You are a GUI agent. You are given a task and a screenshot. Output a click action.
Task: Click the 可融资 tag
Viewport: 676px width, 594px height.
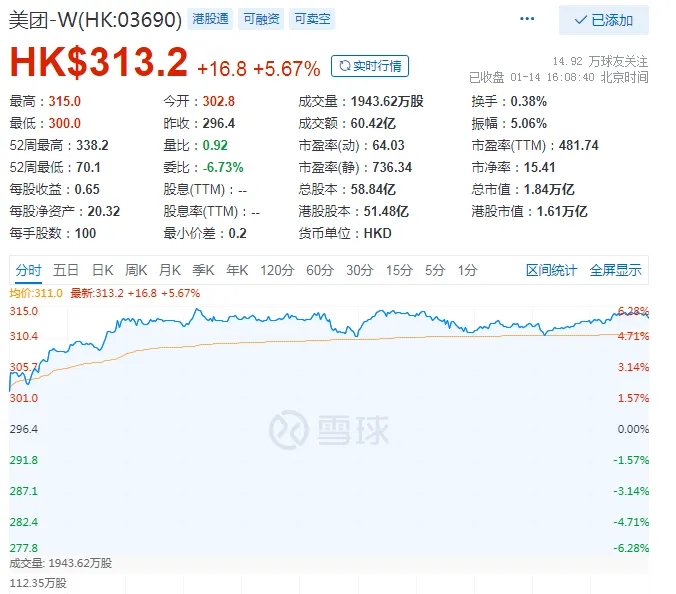261,19
